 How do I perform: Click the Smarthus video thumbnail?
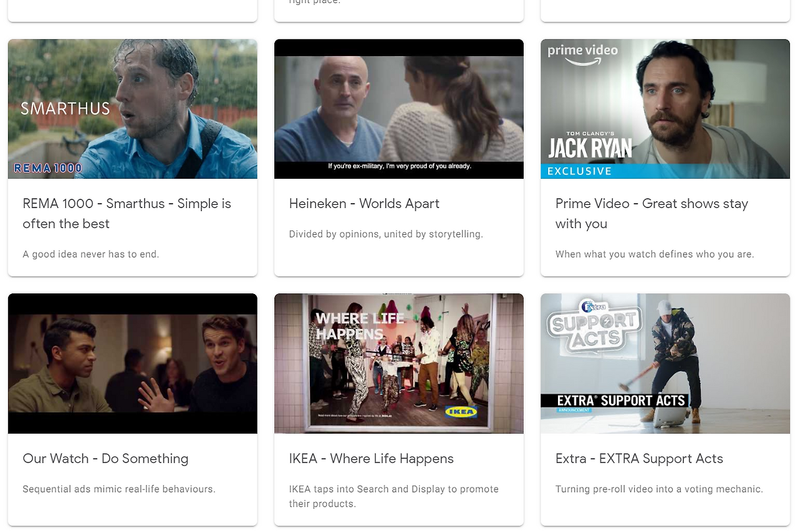coord(132,108)
